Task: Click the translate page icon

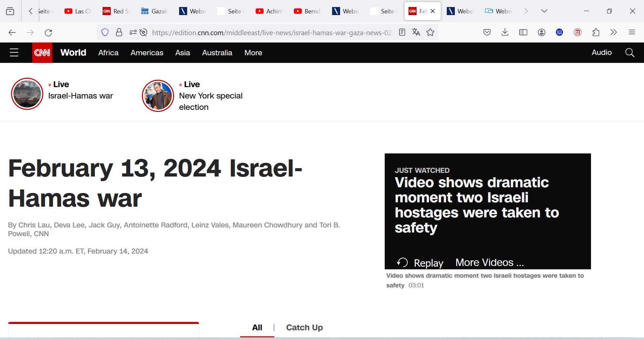Action: [x=416, y=32]
